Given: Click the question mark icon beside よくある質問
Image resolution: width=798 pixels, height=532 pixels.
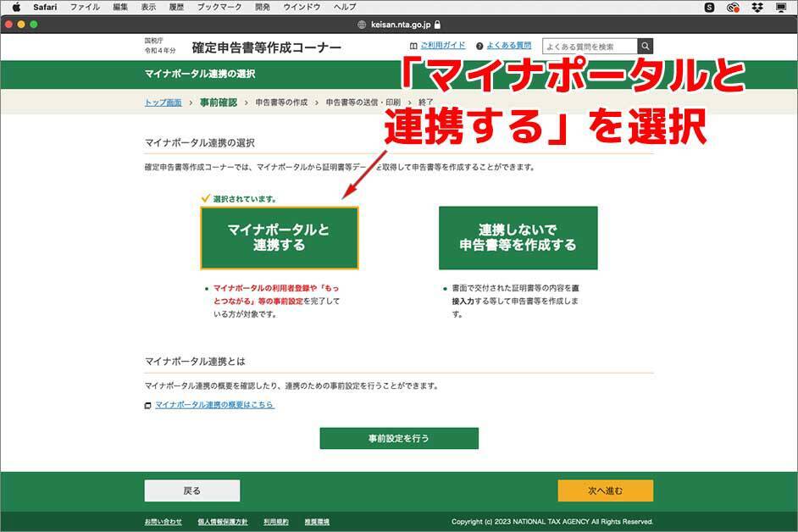Looking at the screenshot, I should click(479, 46).
